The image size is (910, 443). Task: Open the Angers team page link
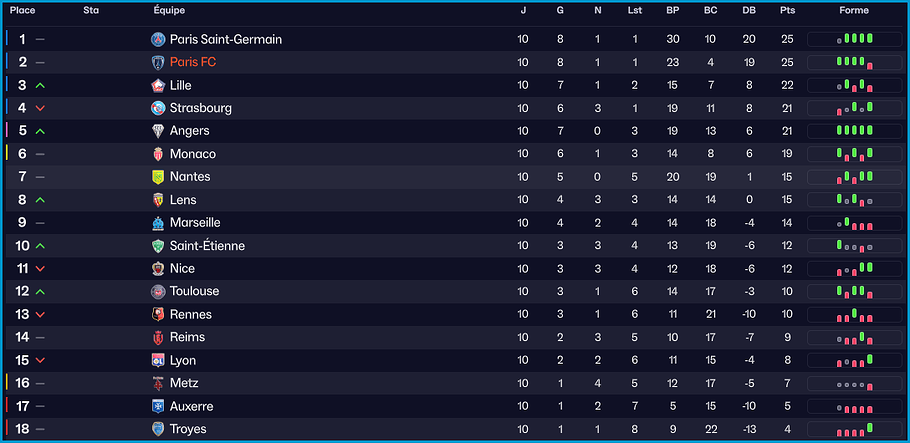pos(190,131)
